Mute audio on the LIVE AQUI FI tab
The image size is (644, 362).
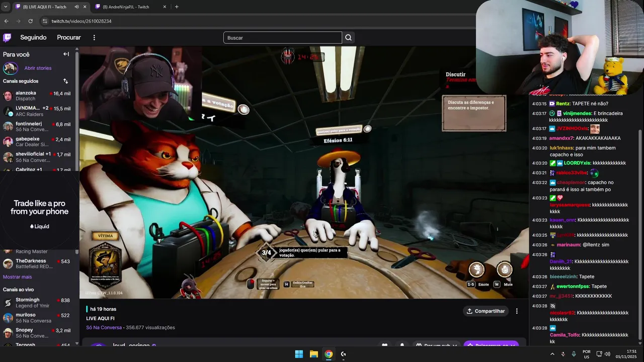tap(76, 7)
